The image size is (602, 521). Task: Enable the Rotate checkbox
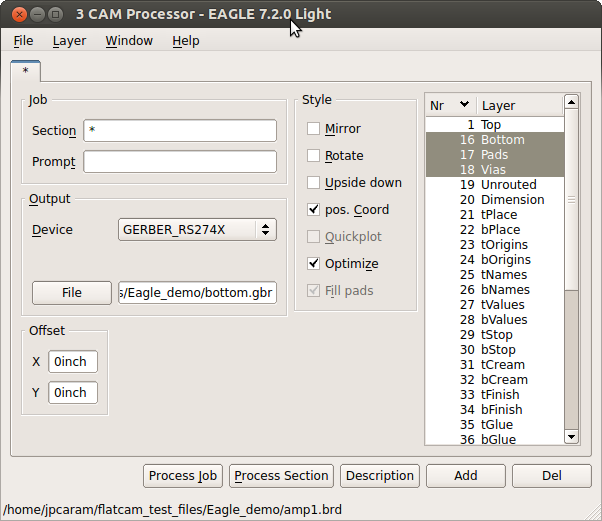tap(314, 156)
